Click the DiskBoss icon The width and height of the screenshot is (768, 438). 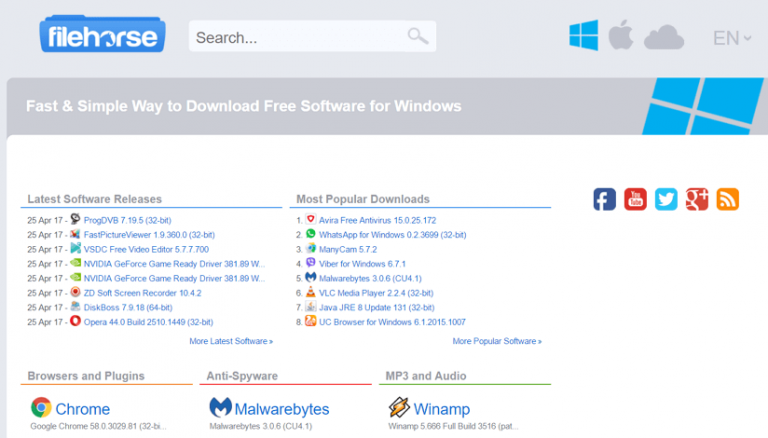point(75,306)
